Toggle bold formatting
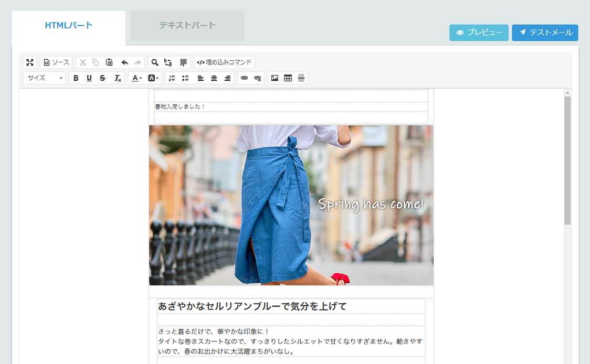The width and height of the screenshot is (590, 364). point(76,78)
